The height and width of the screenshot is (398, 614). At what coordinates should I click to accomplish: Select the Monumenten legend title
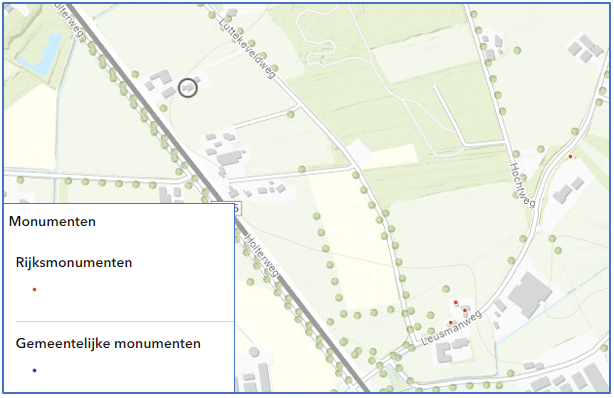[x=52, y=221]
